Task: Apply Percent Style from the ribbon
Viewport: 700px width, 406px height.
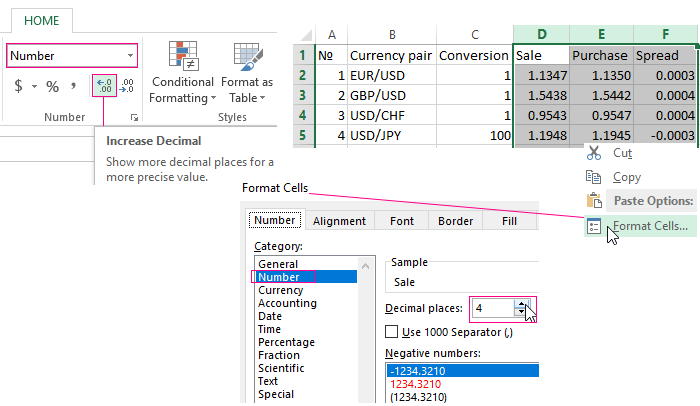Action: pyautogui.click(x=52, y=87)
